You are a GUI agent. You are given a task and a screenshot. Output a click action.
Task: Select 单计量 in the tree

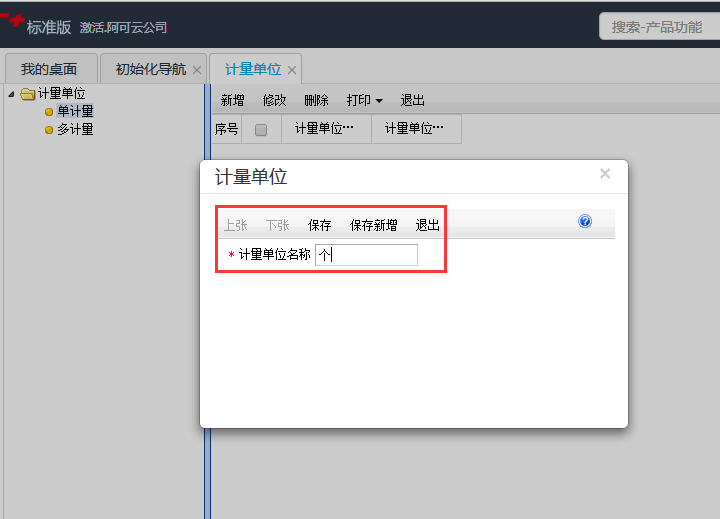tap(75, 111)
